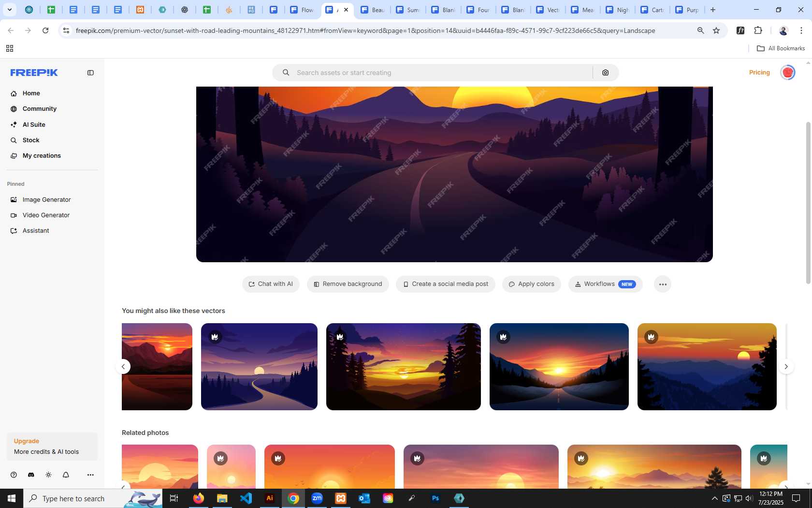The width and height of the screenshot is (812, 508).
Task: Switch to the Beau tab
Action: pos(373,10)
